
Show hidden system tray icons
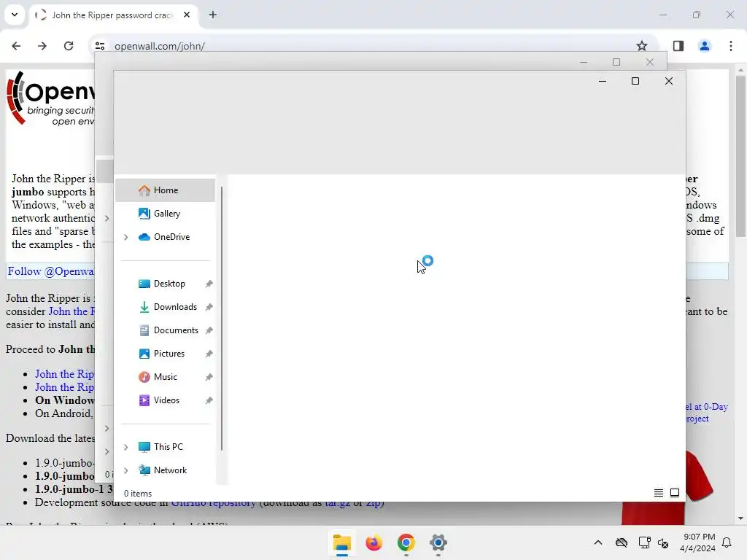tap(598, 542)
